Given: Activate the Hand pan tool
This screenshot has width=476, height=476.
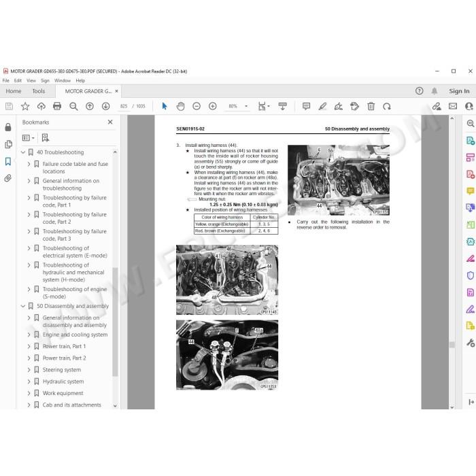Looking at the screenshot, I should [181, 106].
